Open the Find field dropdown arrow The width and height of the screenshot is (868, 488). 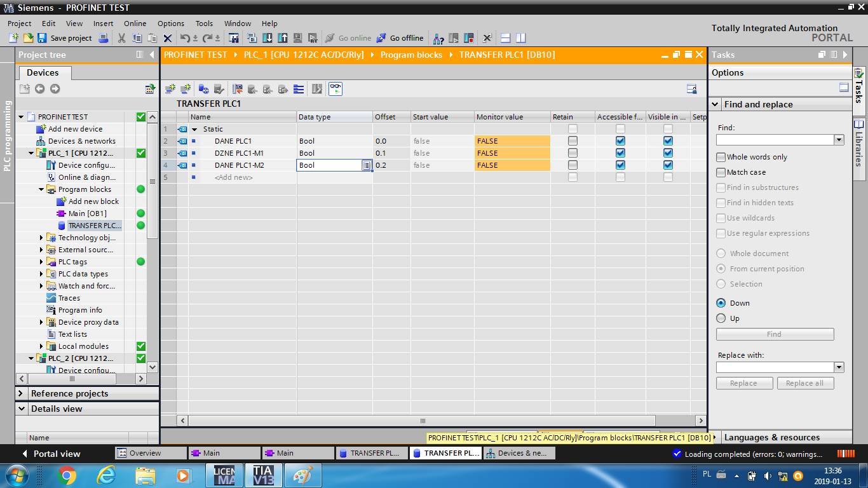click(x=839, y=140)
